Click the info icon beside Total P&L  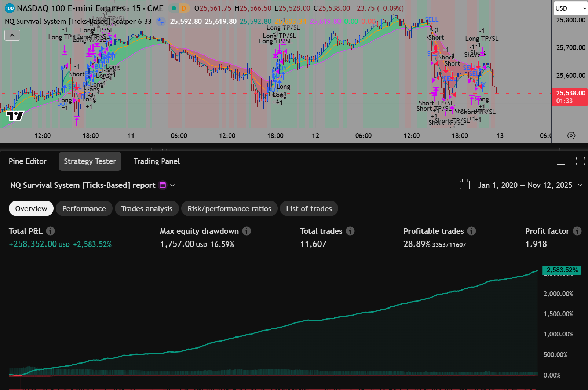pyautogui.click(x=51, y=231)
